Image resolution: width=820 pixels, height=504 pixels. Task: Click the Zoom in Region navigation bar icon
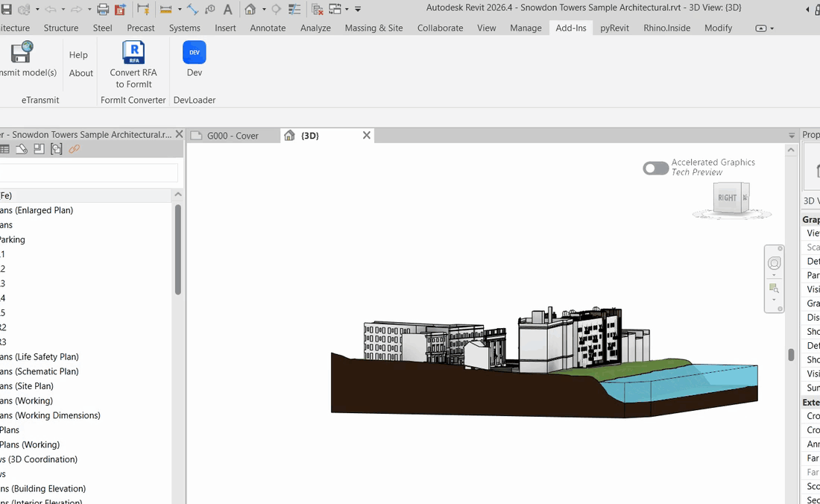[774, 288]
